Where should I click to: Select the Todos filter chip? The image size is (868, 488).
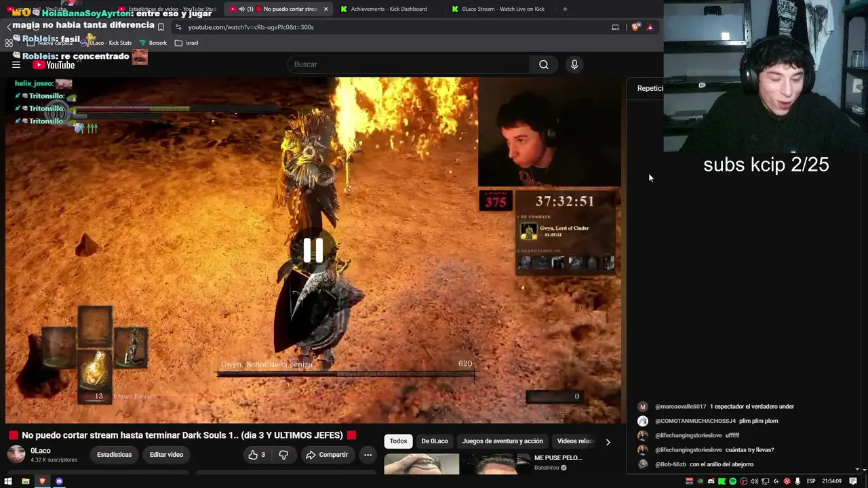click(x=398, y=441)
